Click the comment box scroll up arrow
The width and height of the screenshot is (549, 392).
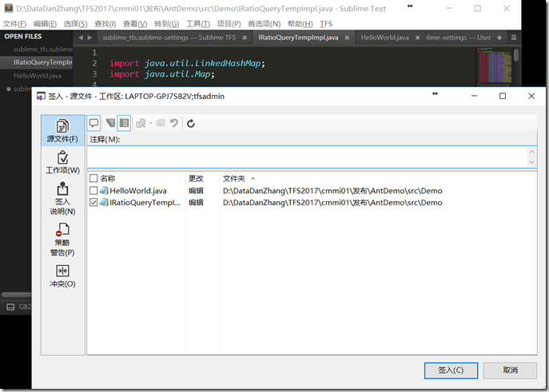click(x=531, y=152)
